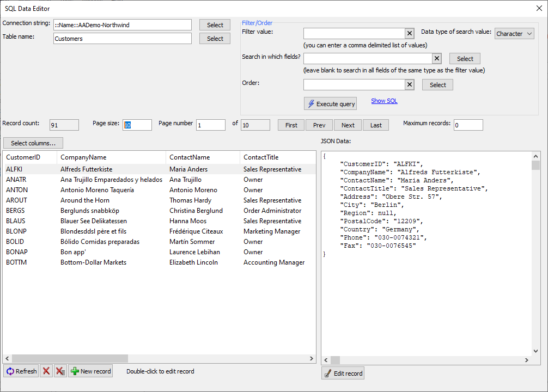Clear the Filter value field with X

pyautogui.click(x=410, y=34)
